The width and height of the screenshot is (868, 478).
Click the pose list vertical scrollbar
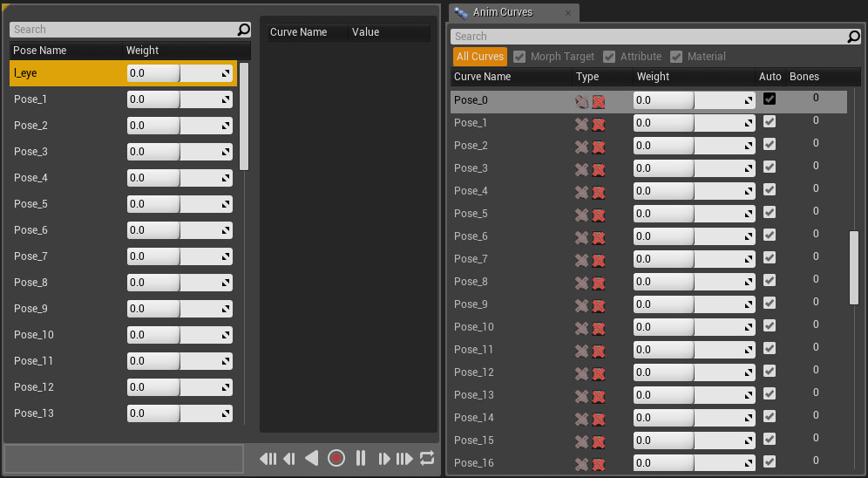244,116
